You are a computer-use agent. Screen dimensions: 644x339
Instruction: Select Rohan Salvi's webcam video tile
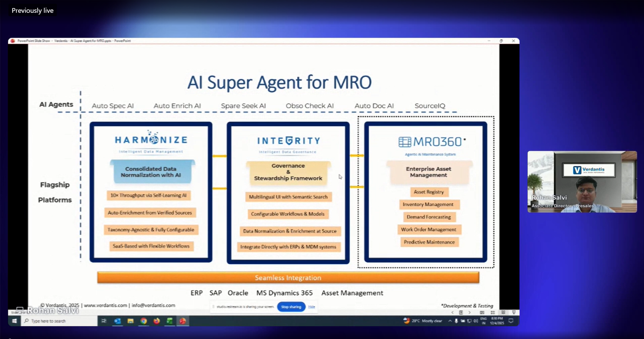(582, 182)
